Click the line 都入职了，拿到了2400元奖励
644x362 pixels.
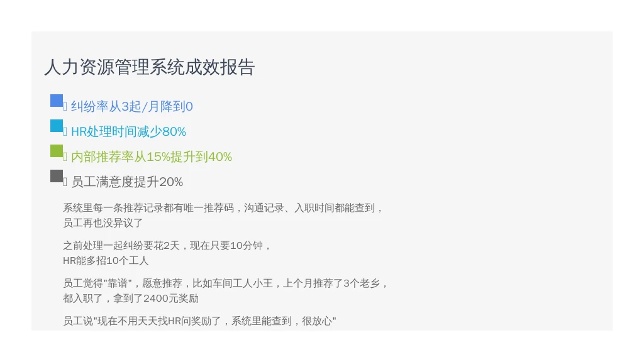pyautogui.click(x=131, y=299)
